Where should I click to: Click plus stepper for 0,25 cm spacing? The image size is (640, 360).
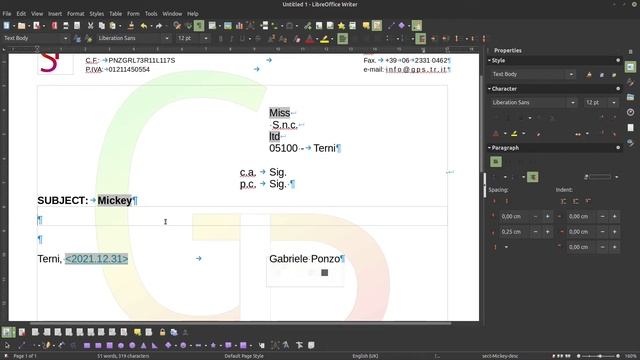(547, 232)
